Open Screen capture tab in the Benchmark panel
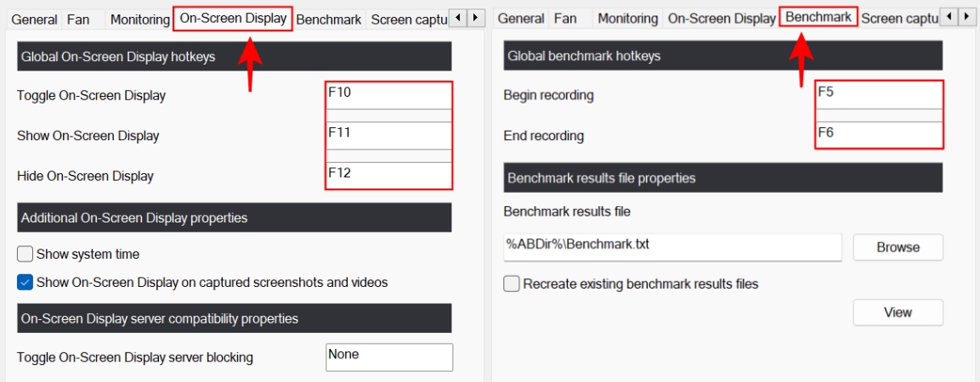The image size is (980, 382). click(x=899, y=19)
